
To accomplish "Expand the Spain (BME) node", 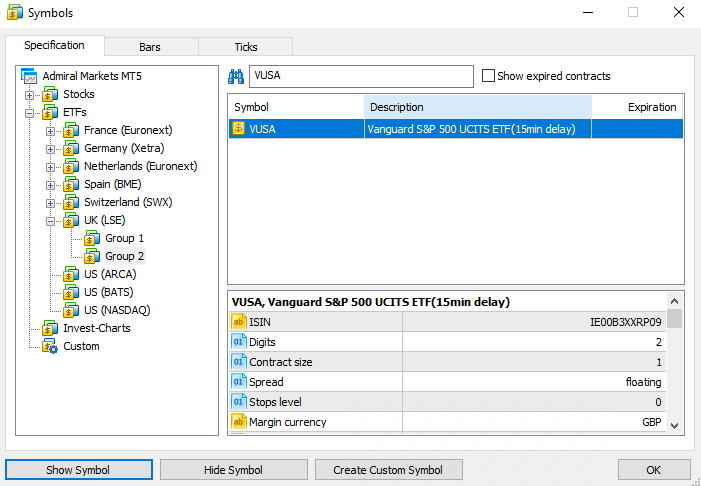I will point(51,185).
